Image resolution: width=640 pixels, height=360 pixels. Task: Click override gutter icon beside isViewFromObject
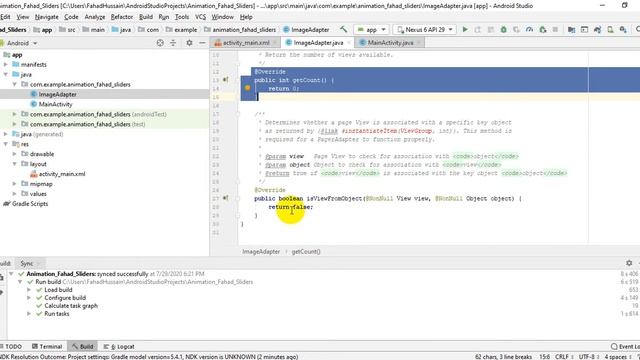(226, 198)
